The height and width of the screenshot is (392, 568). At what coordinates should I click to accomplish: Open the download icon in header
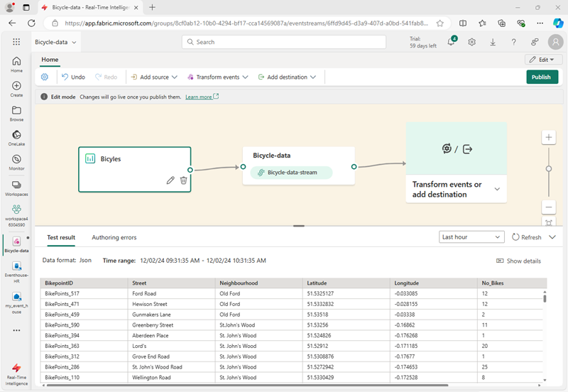[x=493, y=42]
